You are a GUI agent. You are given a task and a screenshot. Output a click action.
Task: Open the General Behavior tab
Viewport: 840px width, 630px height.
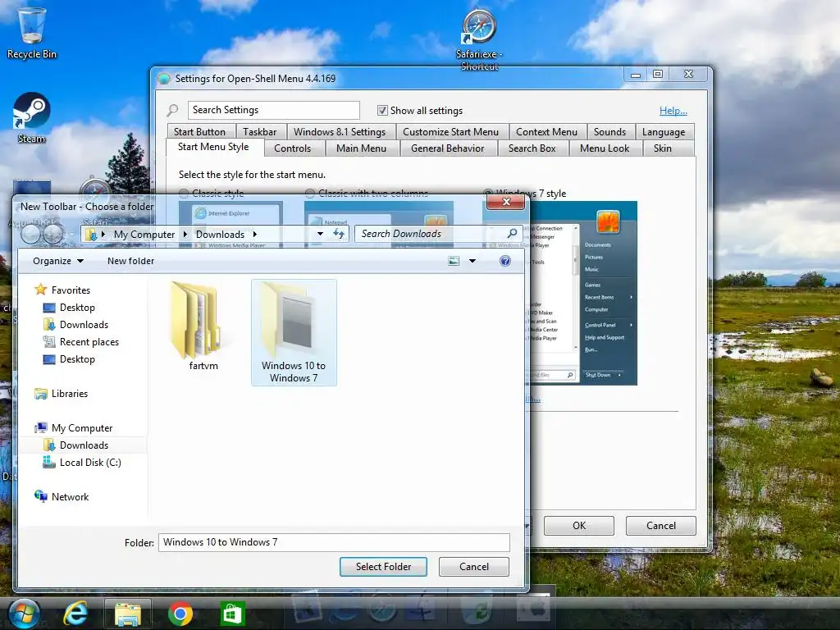tap(448, 148)
